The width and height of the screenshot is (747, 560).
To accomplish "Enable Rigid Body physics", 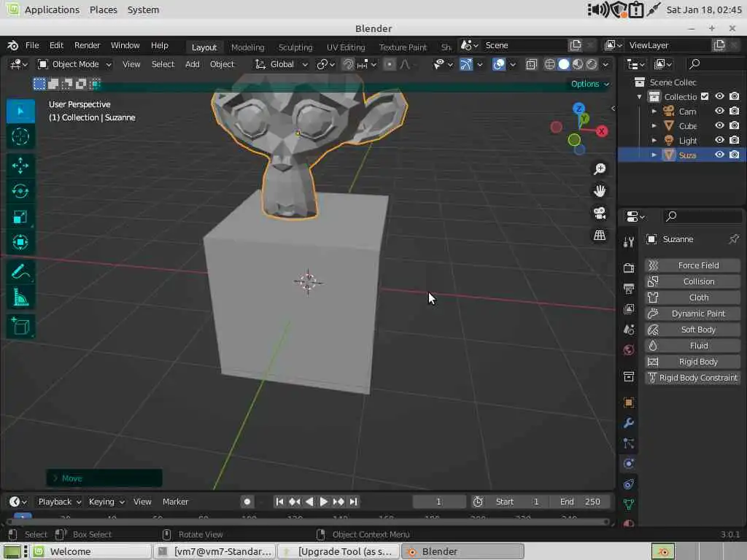I will click(692, 362).
